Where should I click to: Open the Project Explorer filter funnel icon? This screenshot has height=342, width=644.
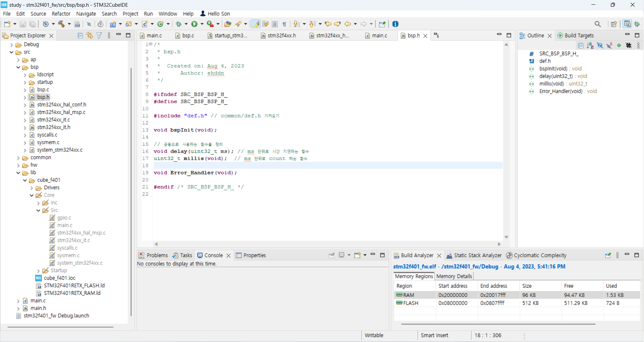pos(99,36)
